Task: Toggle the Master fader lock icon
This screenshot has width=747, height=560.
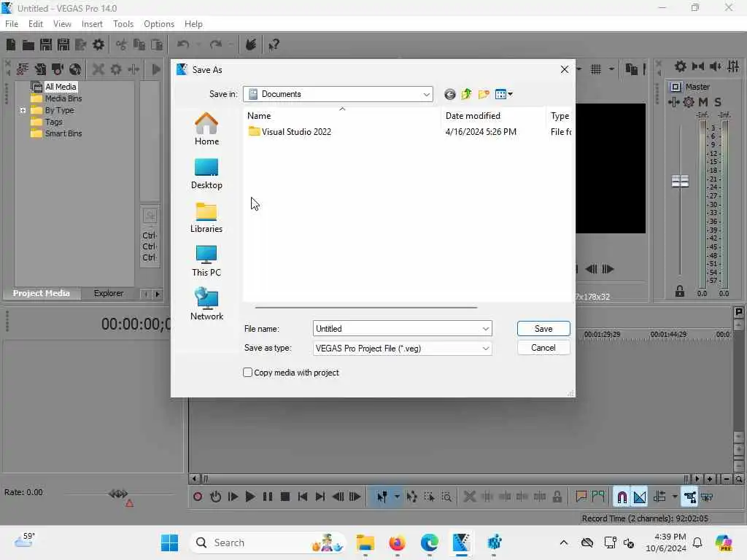Action: tap(680, 292)
